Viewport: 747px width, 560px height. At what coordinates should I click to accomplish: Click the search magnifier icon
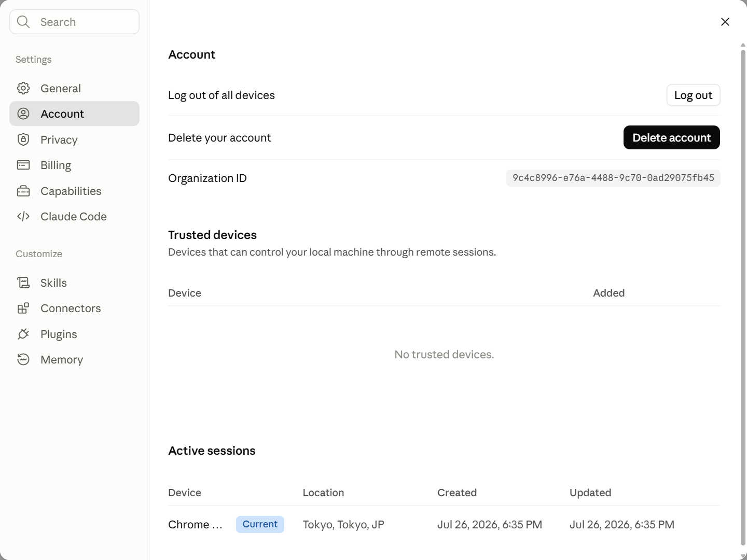tap(23, 22)
